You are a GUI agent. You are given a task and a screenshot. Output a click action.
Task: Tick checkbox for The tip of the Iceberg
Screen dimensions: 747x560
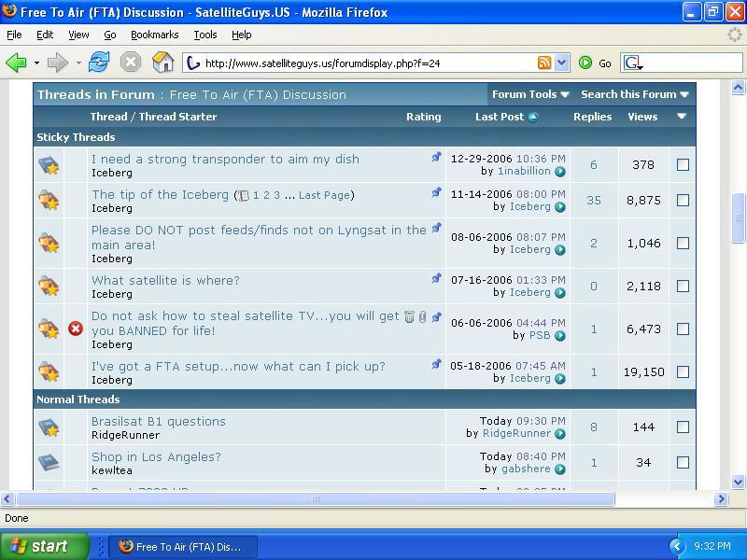[683, 200]
